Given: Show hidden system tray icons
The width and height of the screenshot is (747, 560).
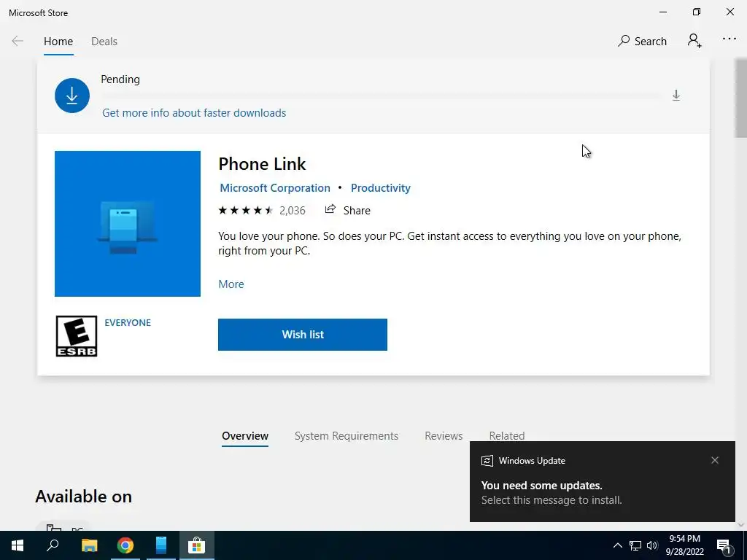Looking at the screenshot, I should (617, 545).
